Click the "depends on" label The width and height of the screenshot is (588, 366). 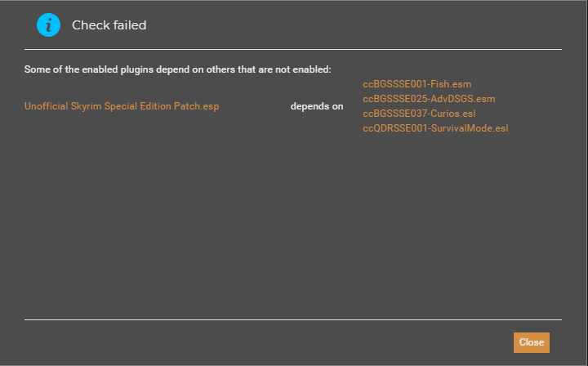tap(317, 106)
